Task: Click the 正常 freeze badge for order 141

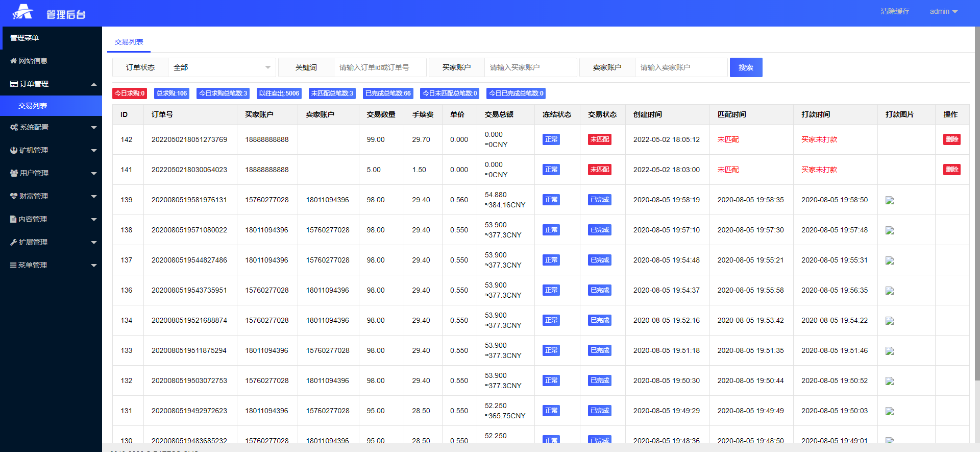Action: click(x=551, y=170)
